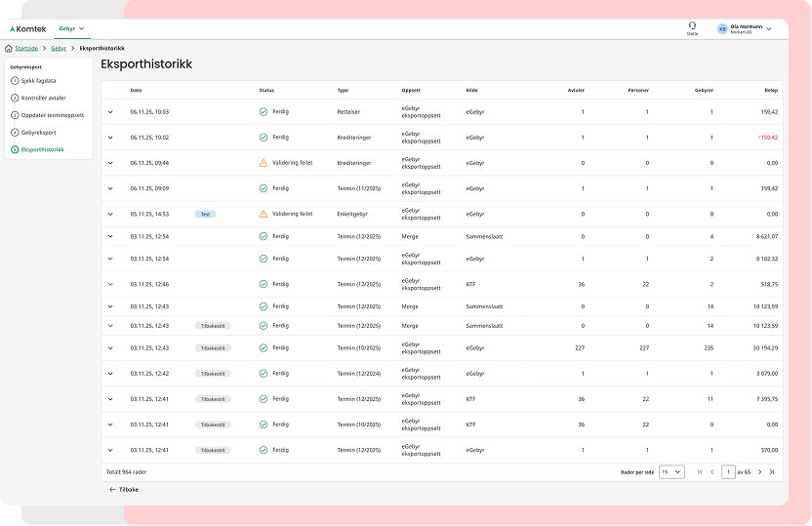Screen dimensions: 812x526
Task: Expand the 06.11.25, 10:03 export row
Action: pyautogui.click(x=110, y=112)
